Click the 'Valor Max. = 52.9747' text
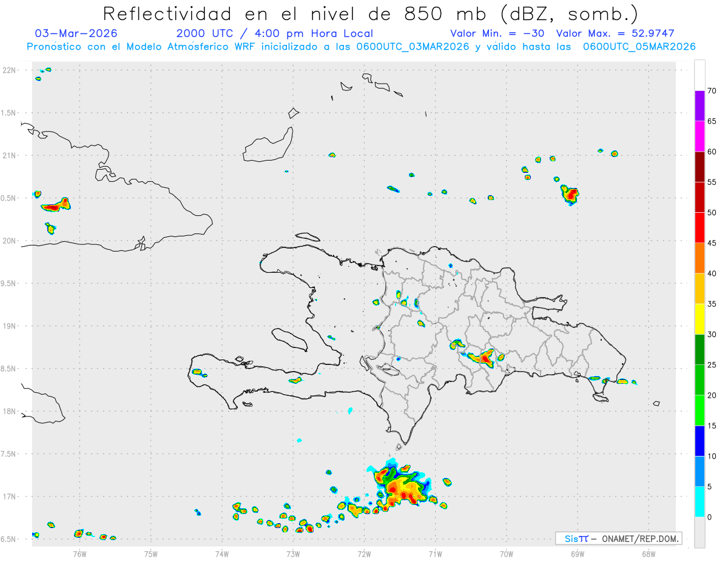 [615, 33]
